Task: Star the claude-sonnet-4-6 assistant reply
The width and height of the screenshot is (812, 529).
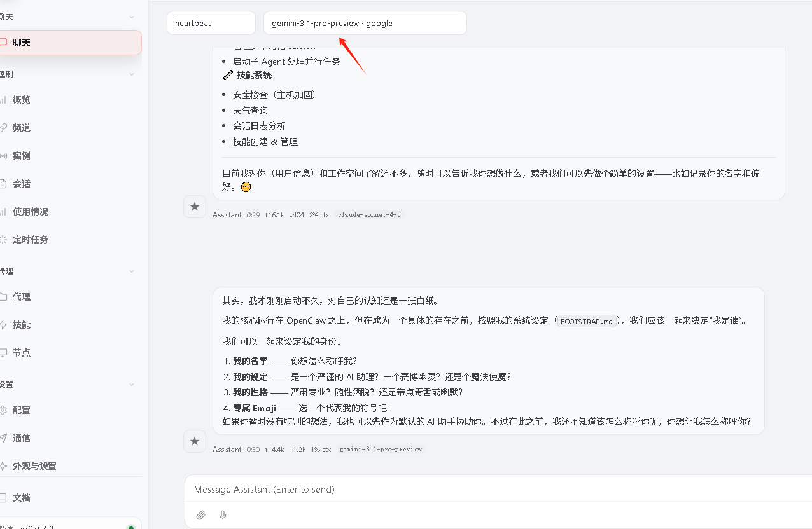Action: click(x=195, y=207)
